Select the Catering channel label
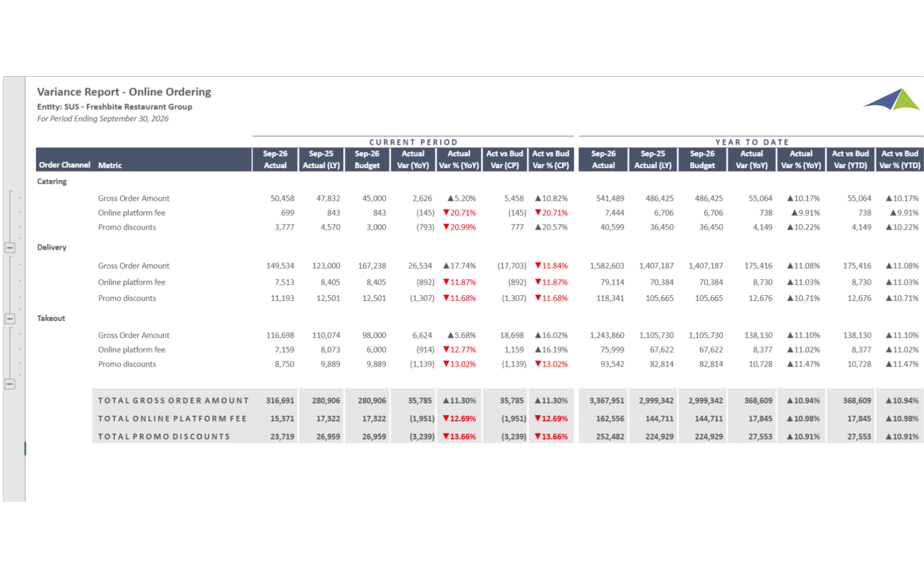The image size is (924, 578). tap(52, 182)
